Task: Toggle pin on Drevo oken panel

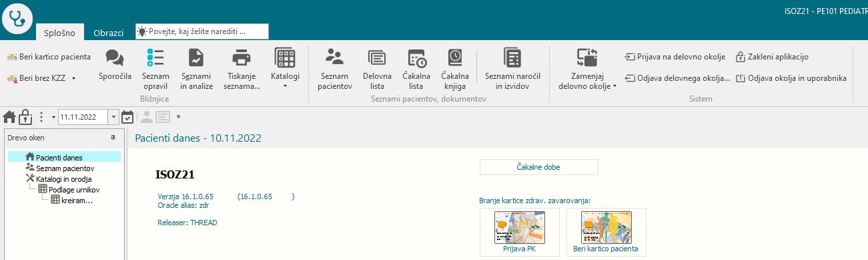Action: click(113, 137)
